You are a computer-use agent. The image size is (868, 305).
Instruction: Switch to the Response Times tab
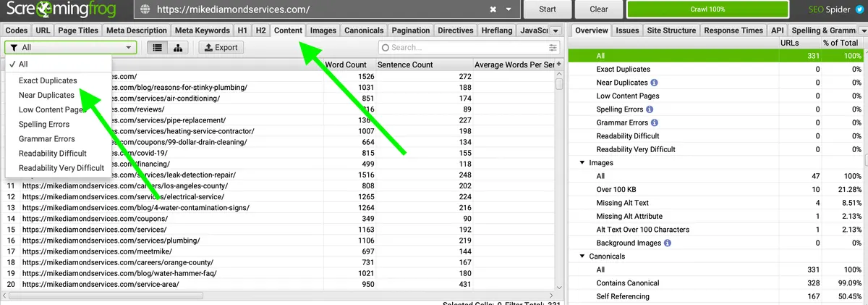tap(733, 30)
